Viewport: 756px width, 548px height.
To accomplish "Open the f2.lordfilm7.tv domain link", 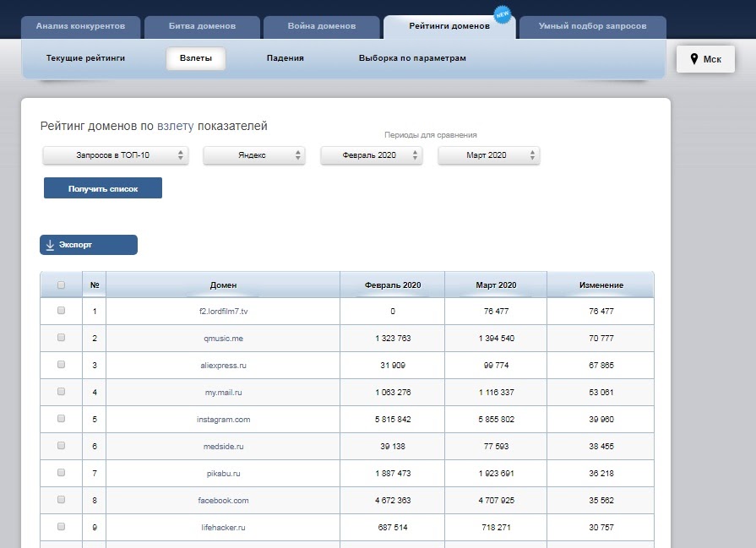I will tap(223, 312).
